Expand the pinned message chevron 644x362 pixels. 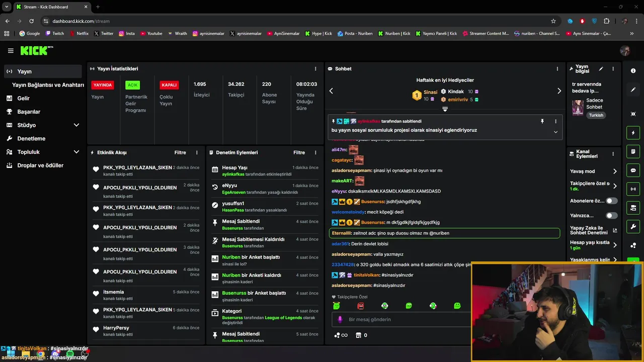pos(555,132)
